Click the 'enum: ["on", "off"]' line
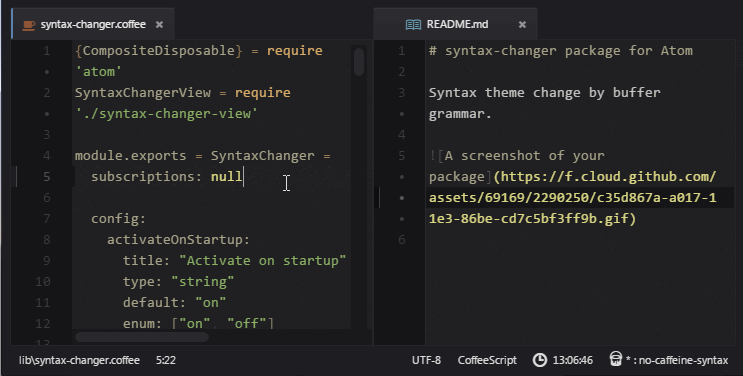Viewport: 743px width, 376px height. pos(198,323)
